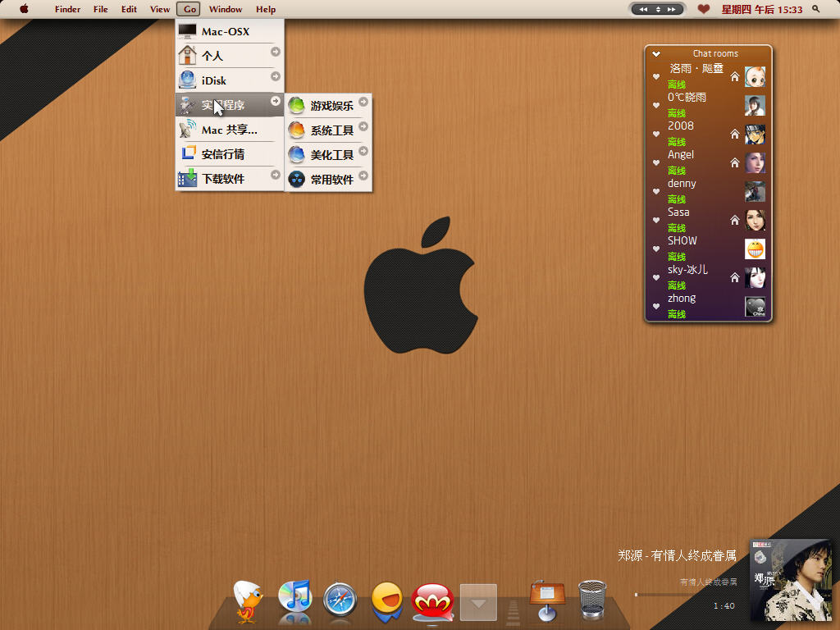Click the 个人 house icon

[188, 55]
